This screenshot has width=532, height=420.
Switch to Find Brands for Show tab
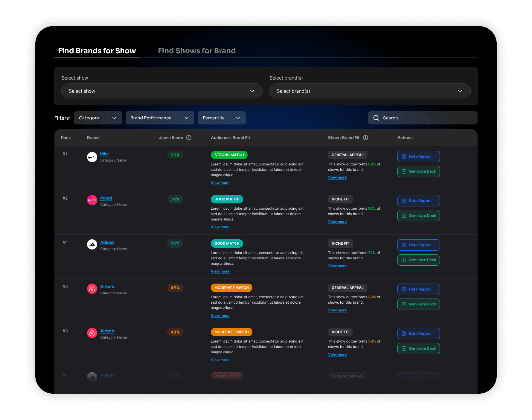click(x=97, y=51)
